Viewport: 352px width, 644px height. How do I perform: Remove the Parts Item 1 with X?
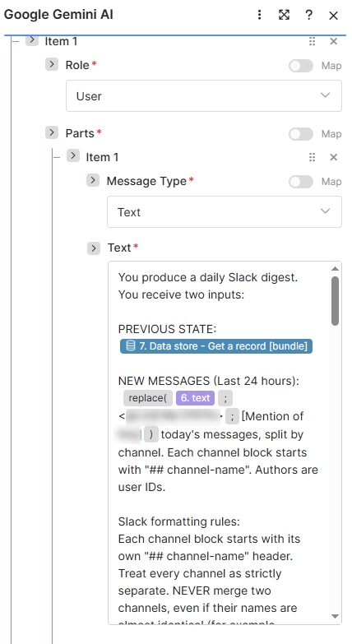tap(334, 157)
